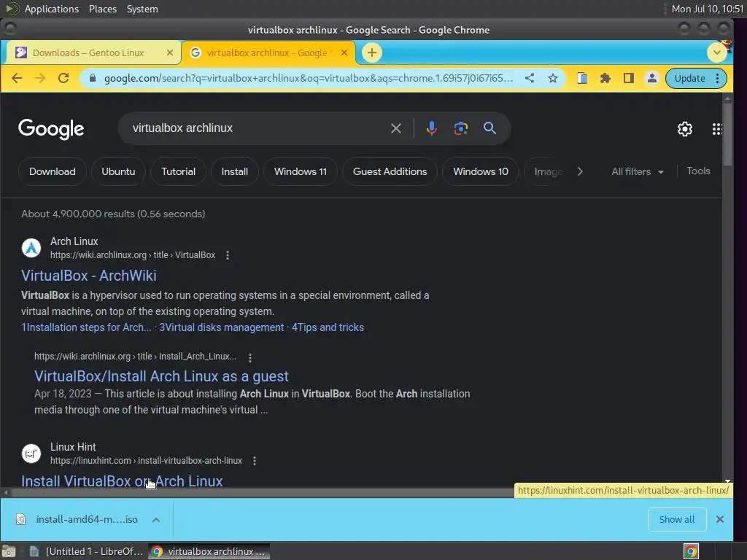Open the VirtualBox - ArchWiki result
The image size is (747, 560).
click(88, 276)
